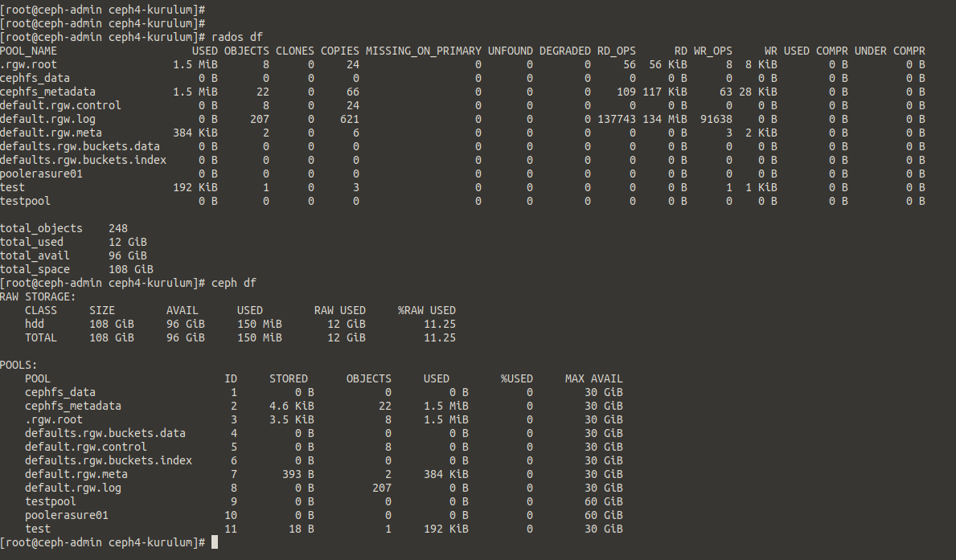Click '60 GiB' MAX AVAIL in testpool row
Image resolution: width=956 pixels, height=560 pixels.
tap(604, 501)
